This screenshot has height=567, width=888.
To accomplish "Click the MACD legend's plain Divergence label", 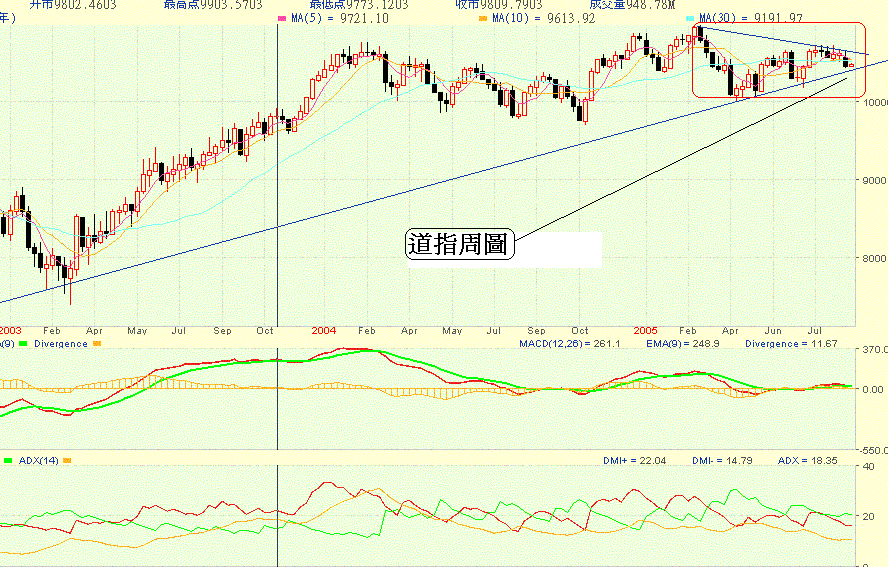I will click(x=61, y=344).
